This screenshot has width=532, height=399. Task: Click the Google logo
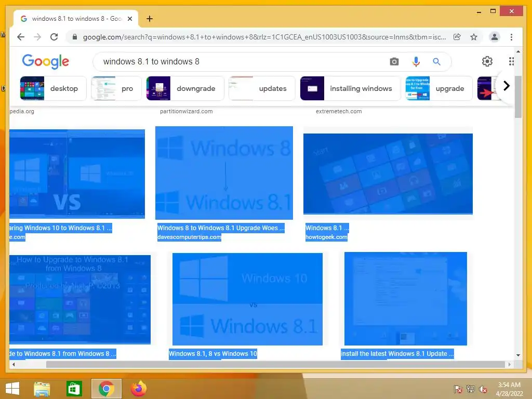(46, 61)
